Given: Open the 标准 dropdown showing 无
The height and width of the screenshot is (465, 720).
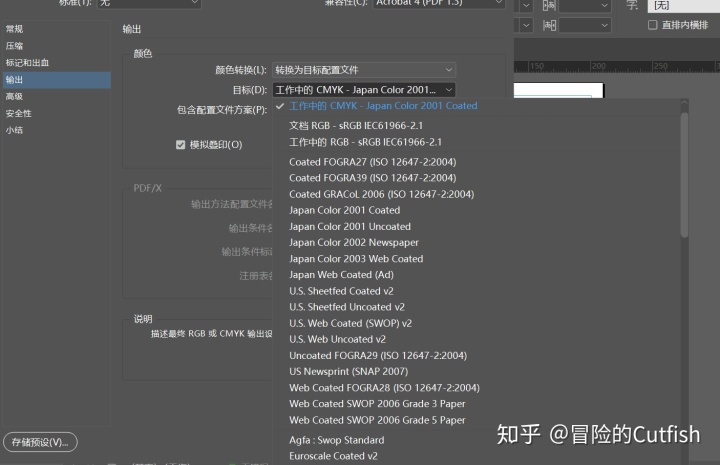Looking at the screenshot, I should coord(149,3).
